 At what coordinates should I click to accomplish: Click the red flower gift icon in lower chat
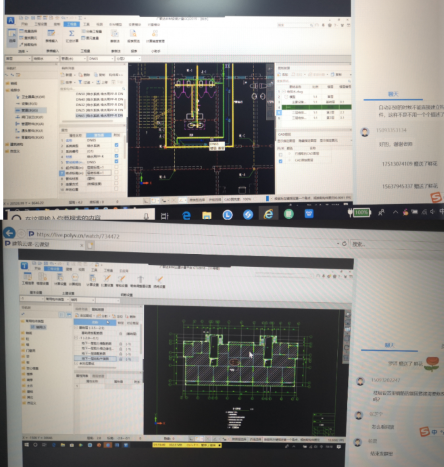431,364
